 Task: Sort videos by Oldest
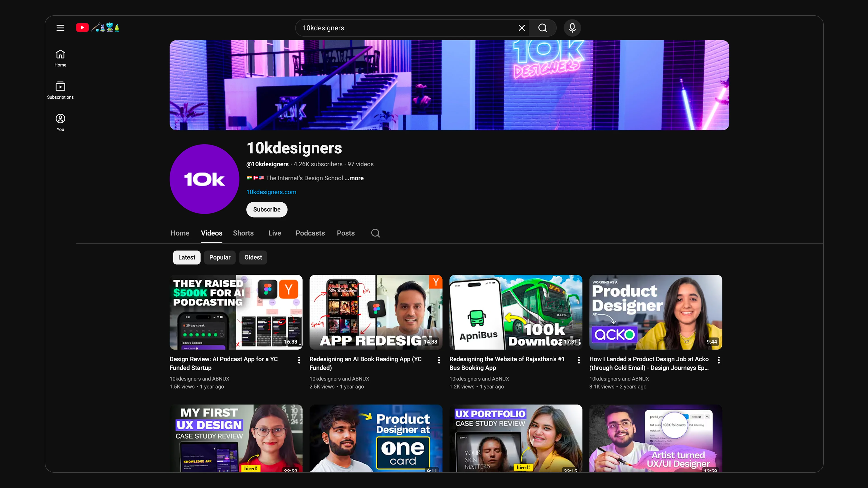(253, 257)
